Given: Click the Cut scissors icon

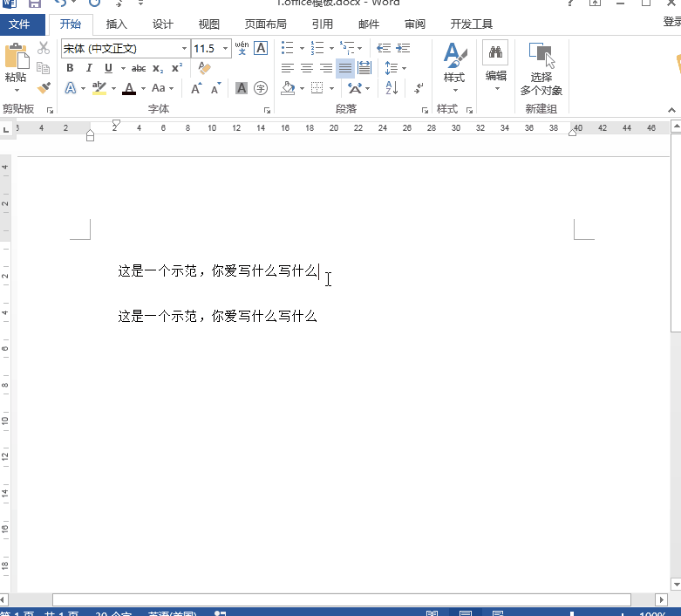Looking at the screenshot, I should coord(44,48).
